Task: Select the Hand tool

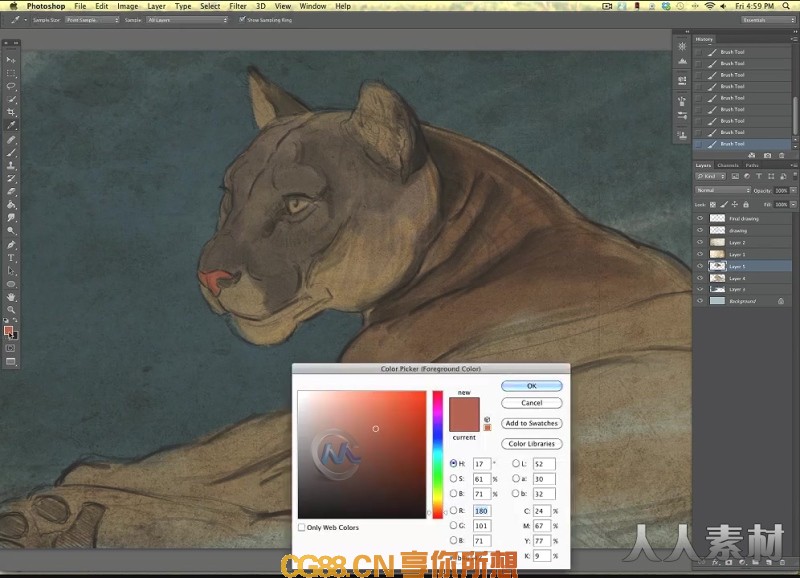Action: click(11, 297)
